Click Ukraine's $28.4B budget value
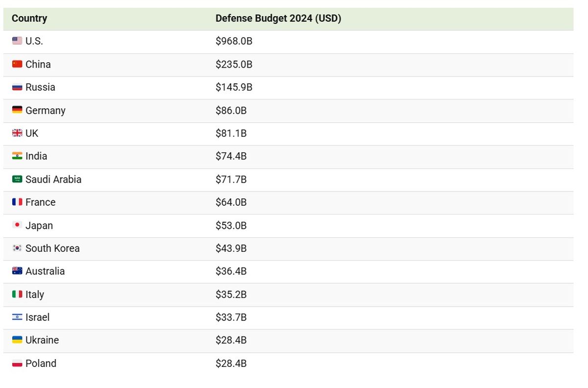The width and height of the screenshot is (588, 388). (231, 340)
